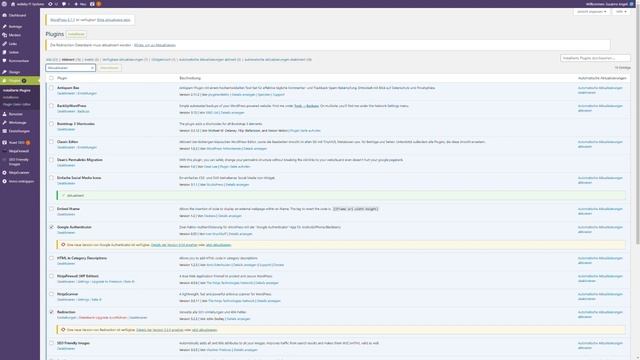Click jetzt aktualisieren for Redirection
This screenshot has width=640, height=360.
tap(204, 330)
